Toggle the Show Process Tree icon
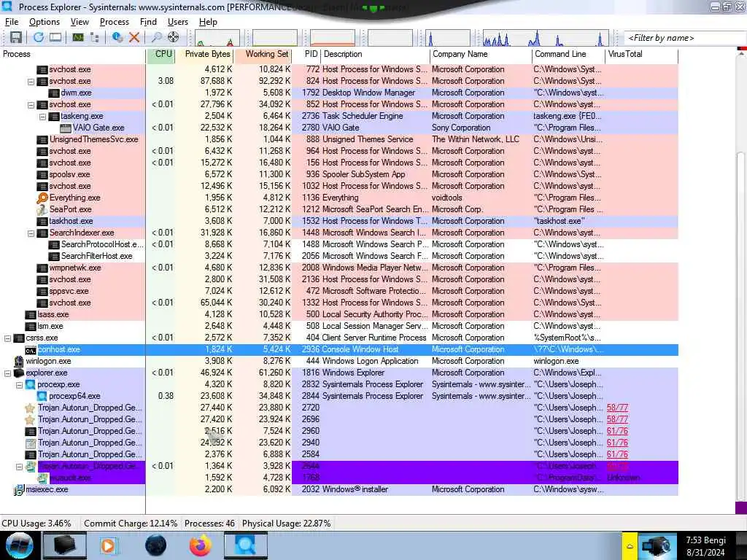The width and height of the screenshot is (747, 560). click(95, 37)
